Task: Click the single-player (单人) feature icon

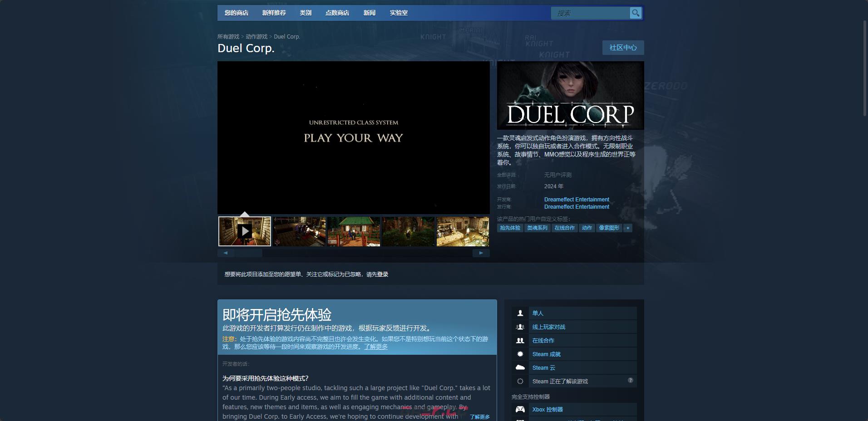Action: click(x=519, y=313)
